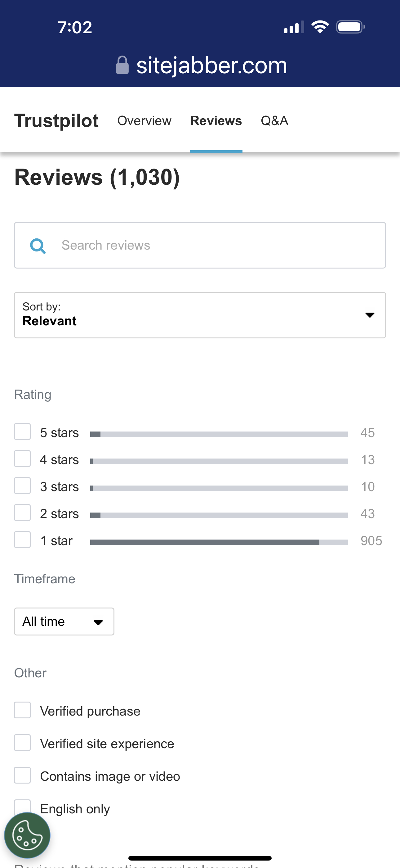The width and height of the screenshot is (400, 868).
Task: Check the 4 stars filter box
Action: (22, 459)
